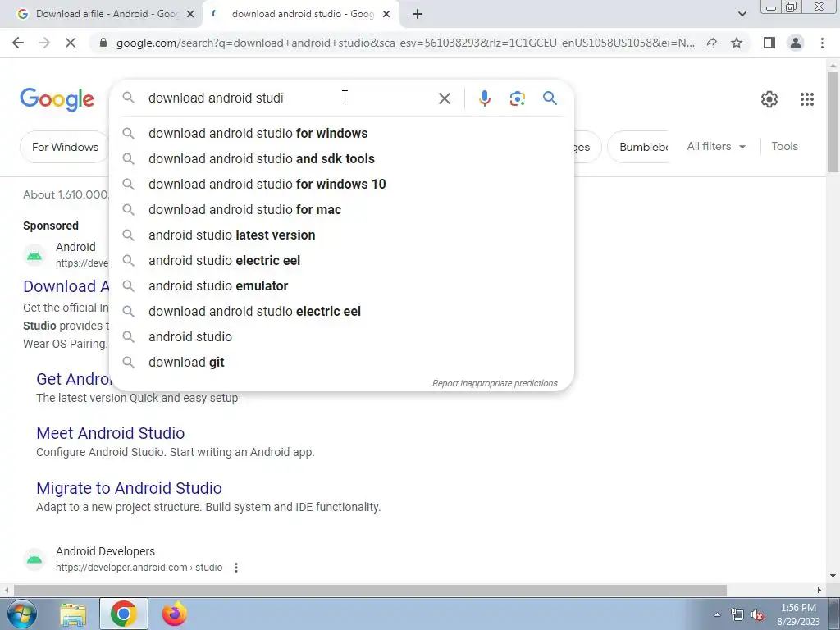
Task: Choose plain 'android studio' suggestion
Action: click(x=341, y=337)
